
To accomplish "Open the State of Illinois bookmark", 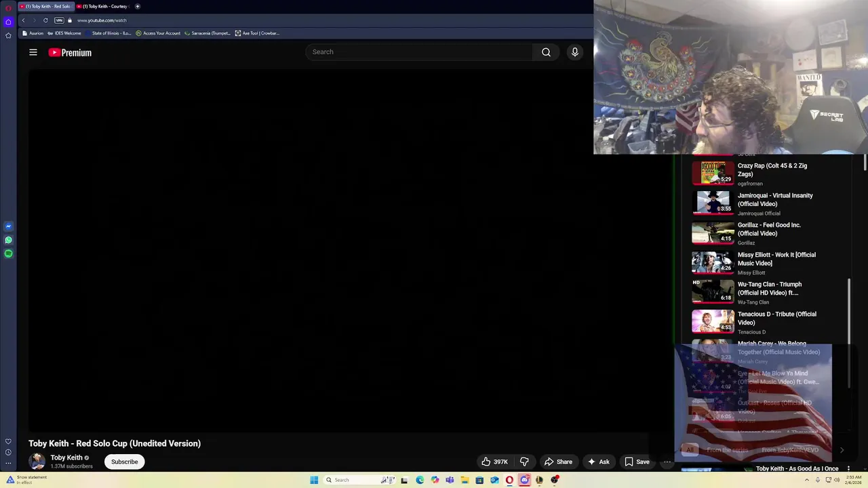I will pyautogui.click(x=108, y=33).
